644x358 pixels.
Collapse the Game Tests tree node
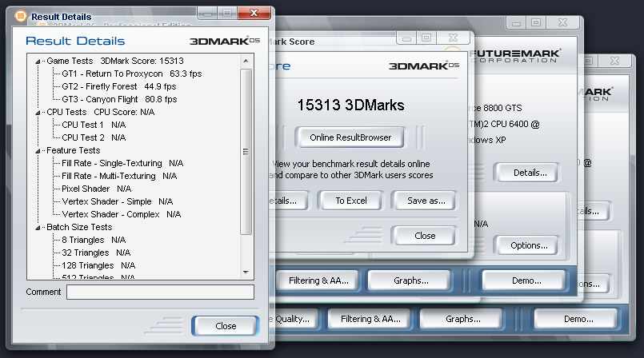point(38,62)
